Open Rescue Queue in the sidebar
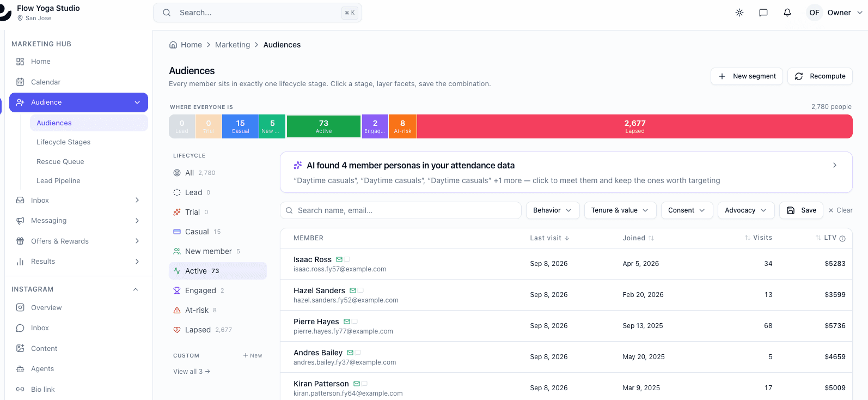Image resolution: width=868 pixels, height=400 pixels. click(x=60, y=162)
